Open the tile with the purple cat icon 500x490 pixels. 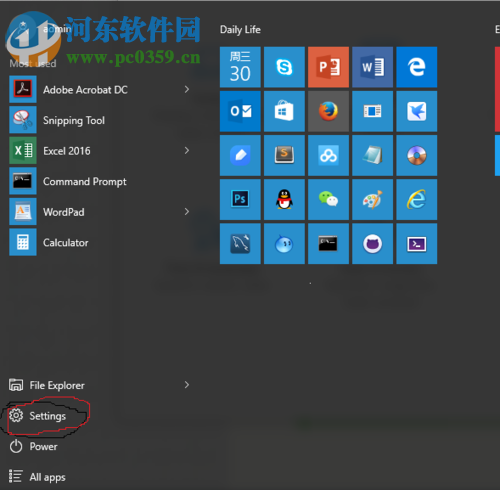point(372,244)
